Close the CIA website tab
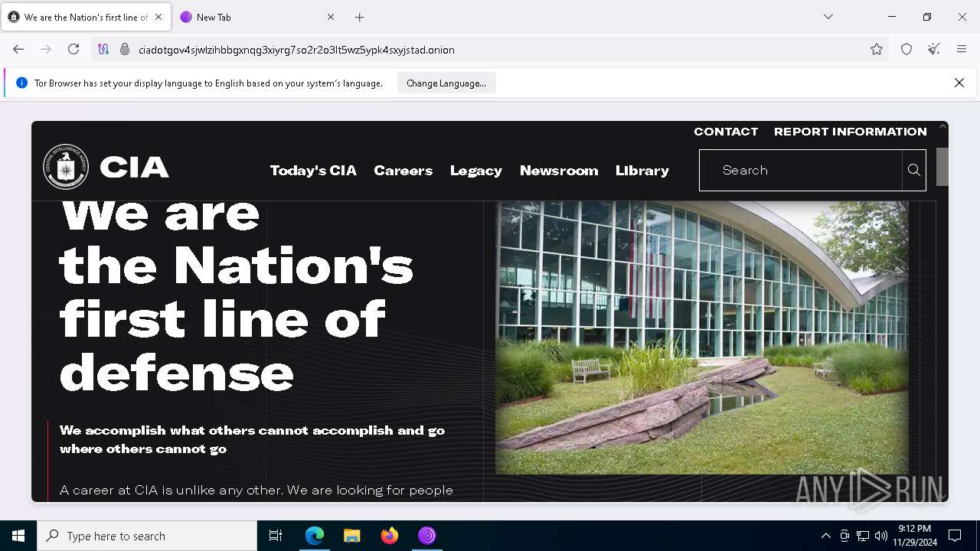This screenshot has width=980, height=551. 158,17
